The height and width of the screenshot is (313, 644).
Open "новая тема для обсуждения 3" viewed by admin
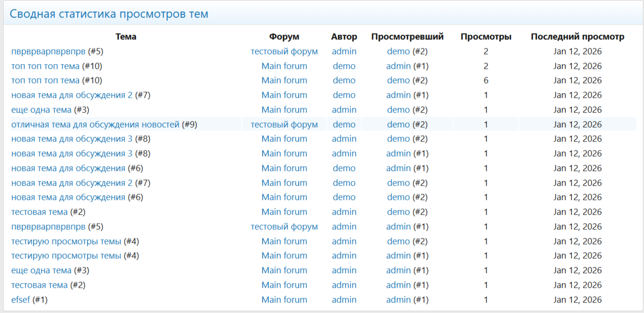(x=72, y=153)
